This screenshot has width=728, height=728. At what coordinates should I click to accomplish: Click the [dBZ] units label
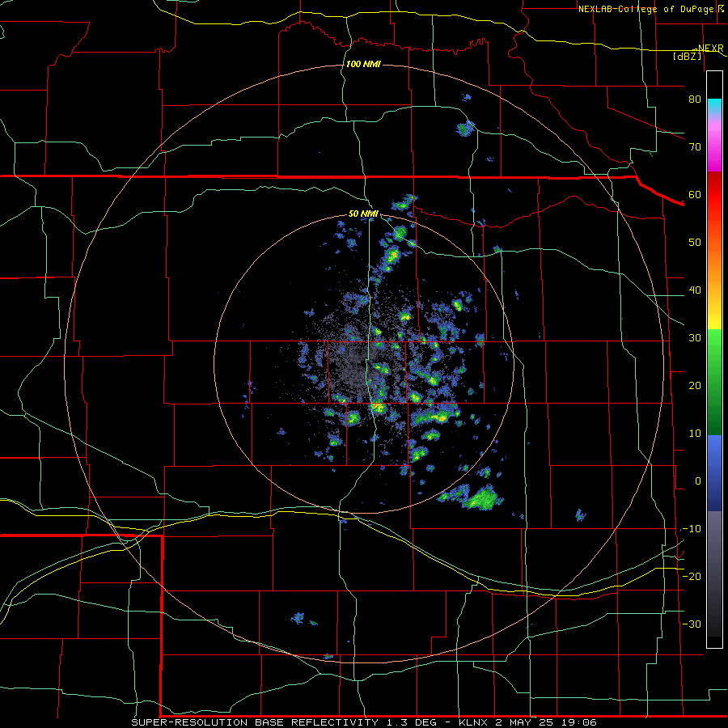pyautogui.click(x=688, y=56)
